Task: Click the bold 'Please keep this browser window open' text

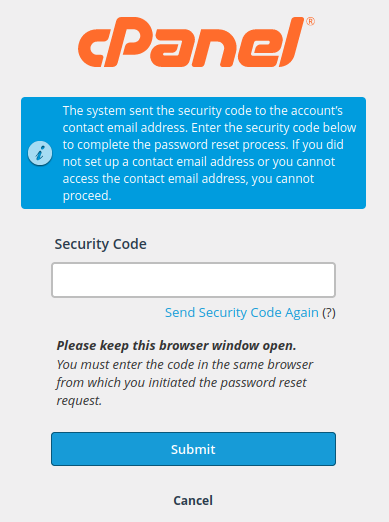Action: [x=176, y=346]
